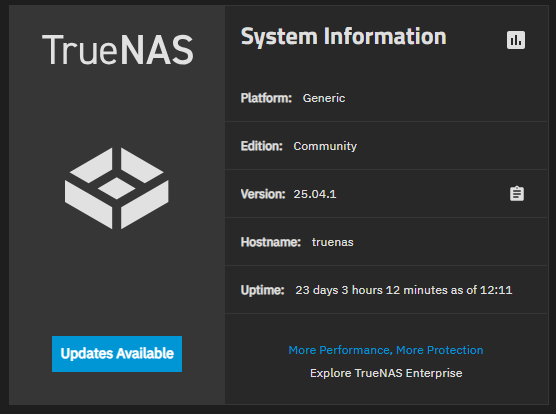
Task: Click the TrueNAS wordmark logo
Action: tap(118, 50)
